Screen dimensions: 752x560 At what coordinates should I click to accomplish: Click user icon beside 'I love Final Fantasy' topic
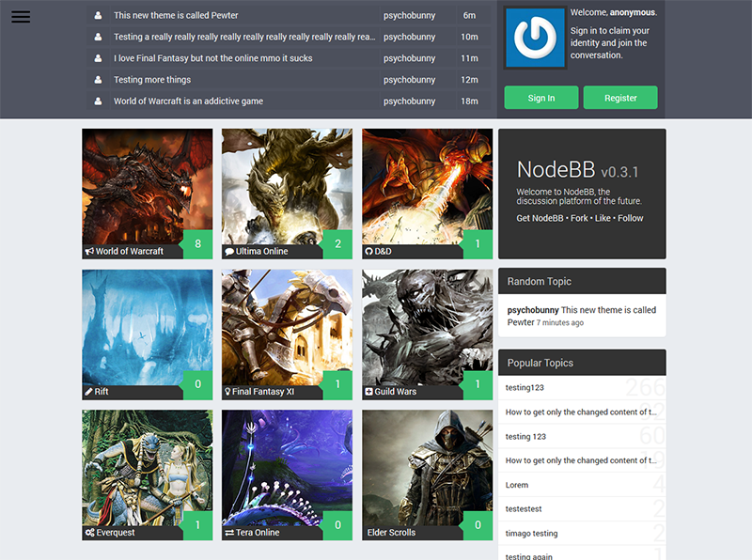pyautogui.click(x=98, y=58)
